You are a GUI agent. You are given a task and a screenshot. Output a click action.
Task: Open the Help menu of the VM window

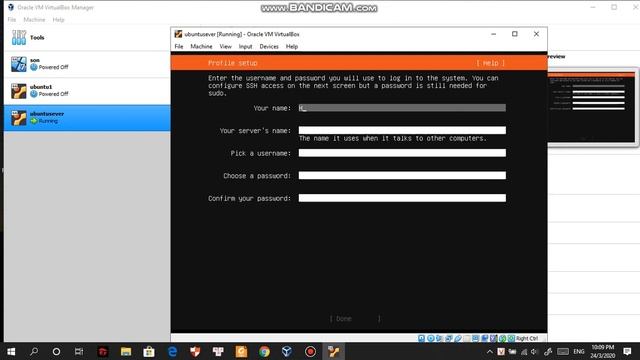pyautogui.click(x=291, y=47)
